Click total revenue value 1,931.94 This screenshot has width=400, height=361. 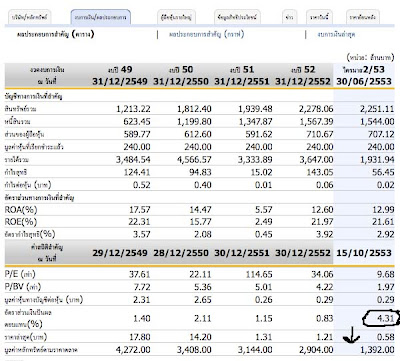[x=377, y=160]
